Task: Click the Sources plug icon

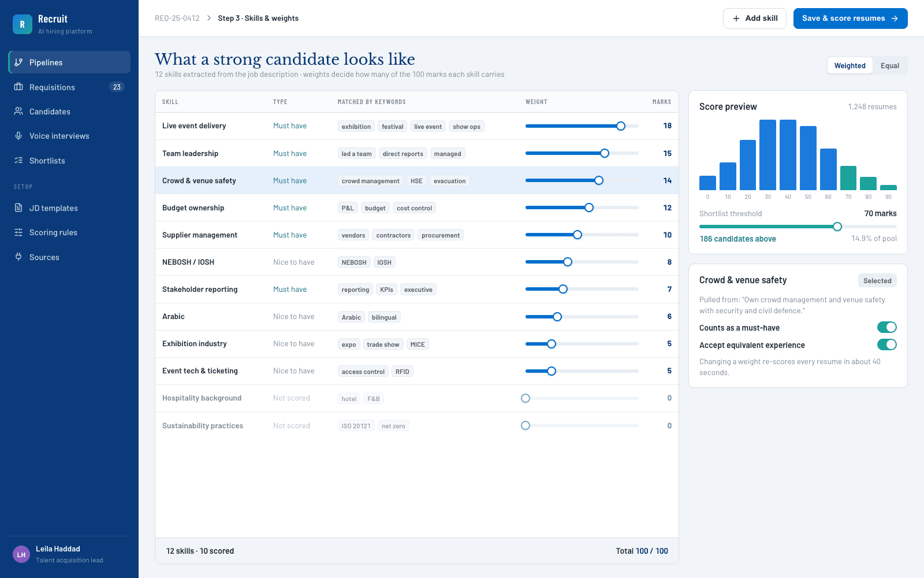Action: tap(18, 257)
